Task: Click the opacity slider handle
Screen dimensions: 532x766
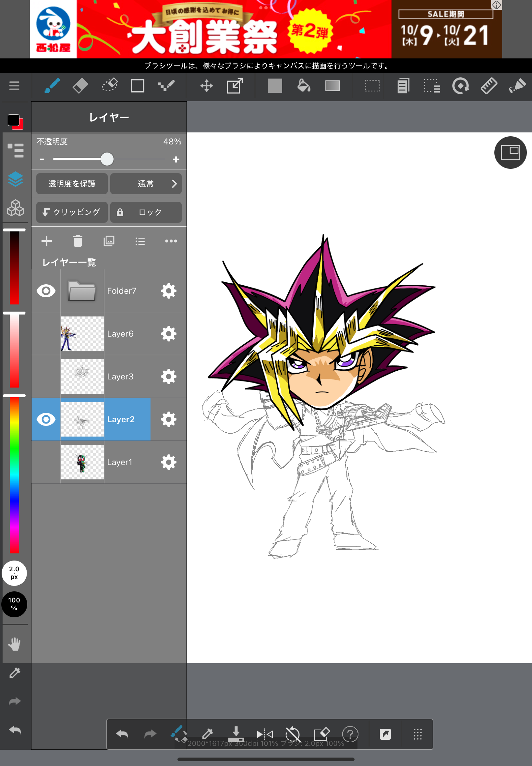Action: pyautogui.click(x=107, y=159)
